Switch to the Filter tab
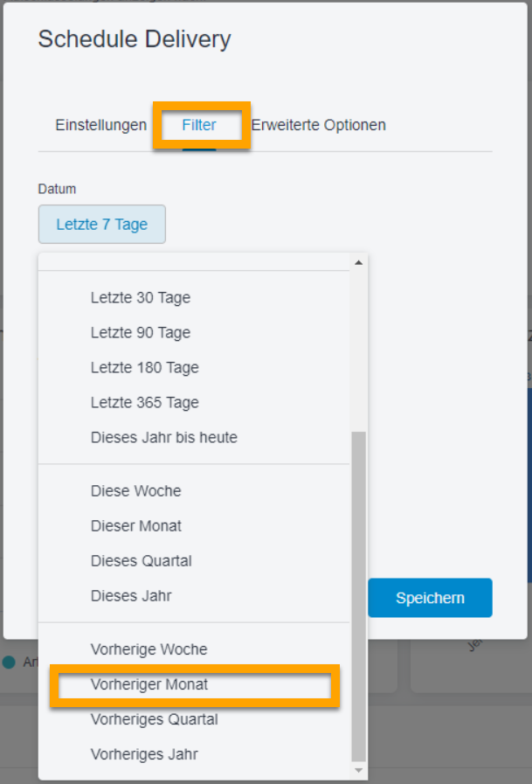Viewport: 532px width, 784px height. 199,125
